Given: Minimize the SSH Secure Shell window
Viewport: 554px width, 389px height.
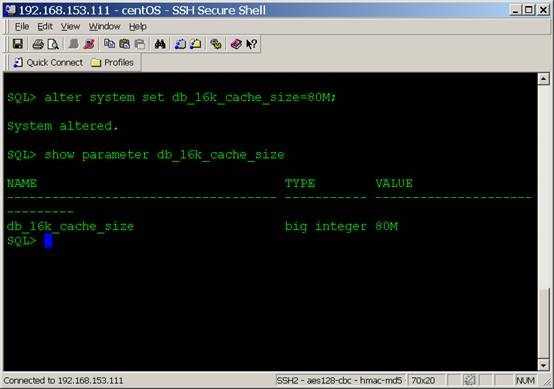Looking at the screenshot, I should click(515, 10).
